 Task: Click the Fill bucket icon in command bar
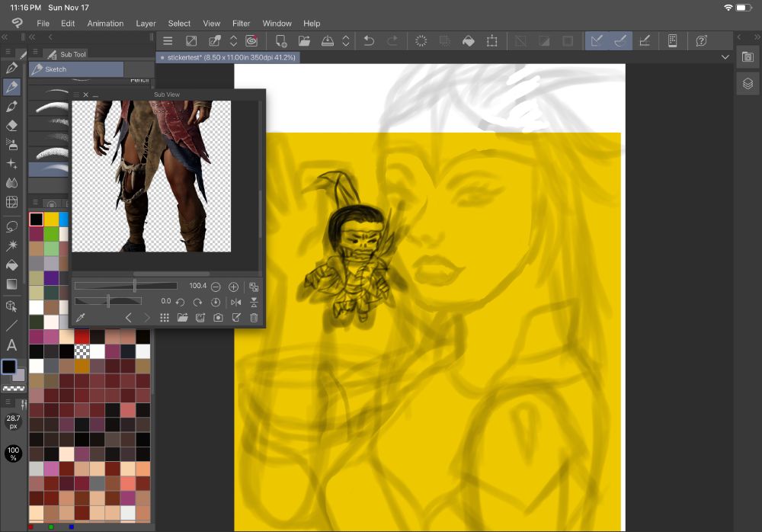point(469,41)
